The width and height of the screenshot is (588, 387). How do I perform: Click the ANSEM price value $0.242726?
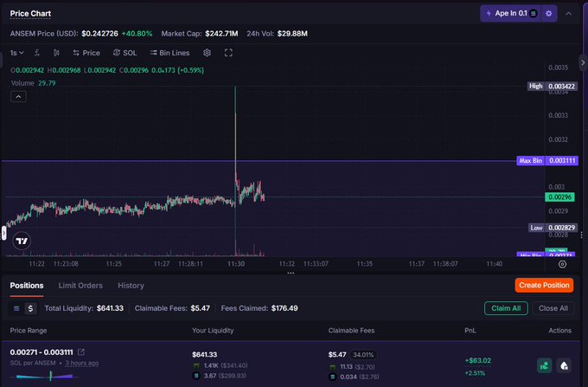pyautogui.click(x=99, y=34)
